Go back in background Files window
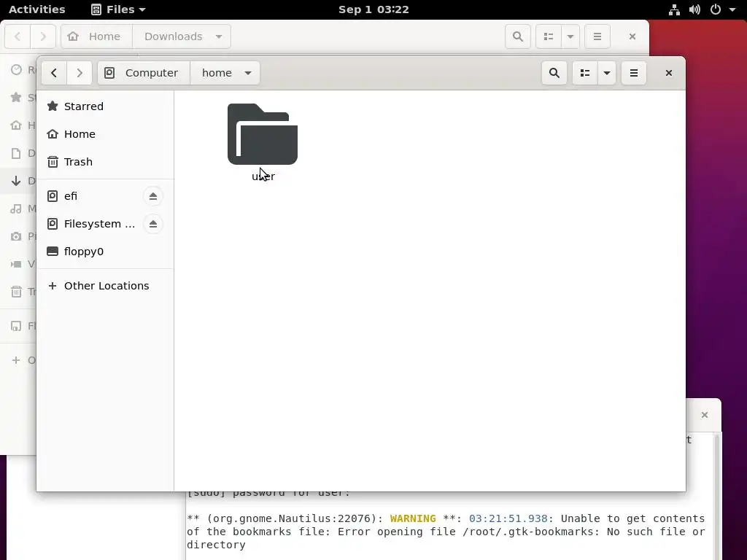 pos(18,36)
